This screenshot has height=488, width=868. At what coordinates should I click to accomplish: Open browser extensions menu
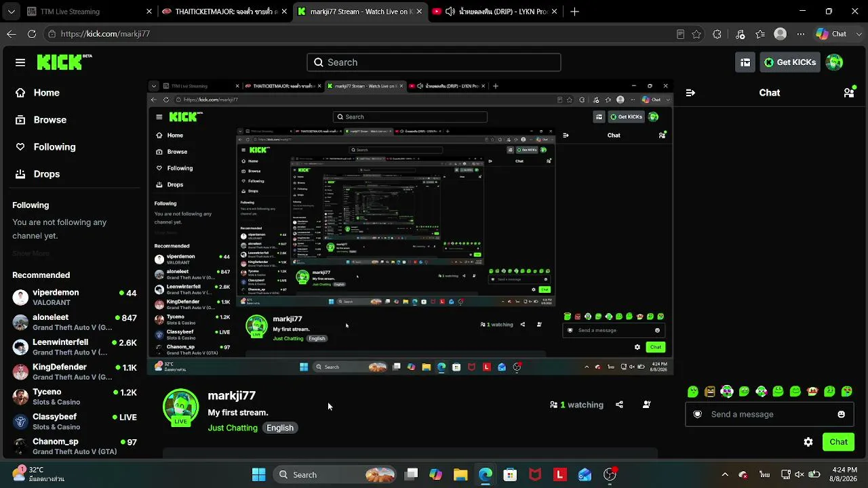coord(717,34)
